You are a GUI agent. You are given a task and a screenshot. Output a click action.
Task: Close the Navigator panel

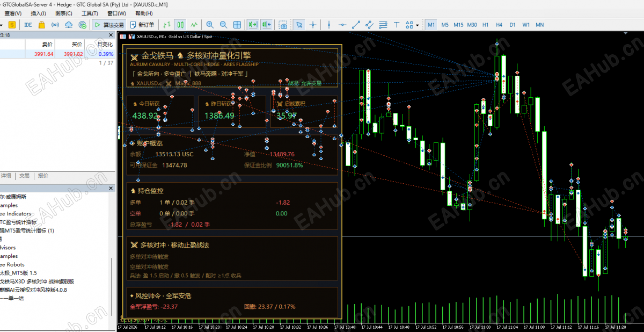[x=112, y=188]
